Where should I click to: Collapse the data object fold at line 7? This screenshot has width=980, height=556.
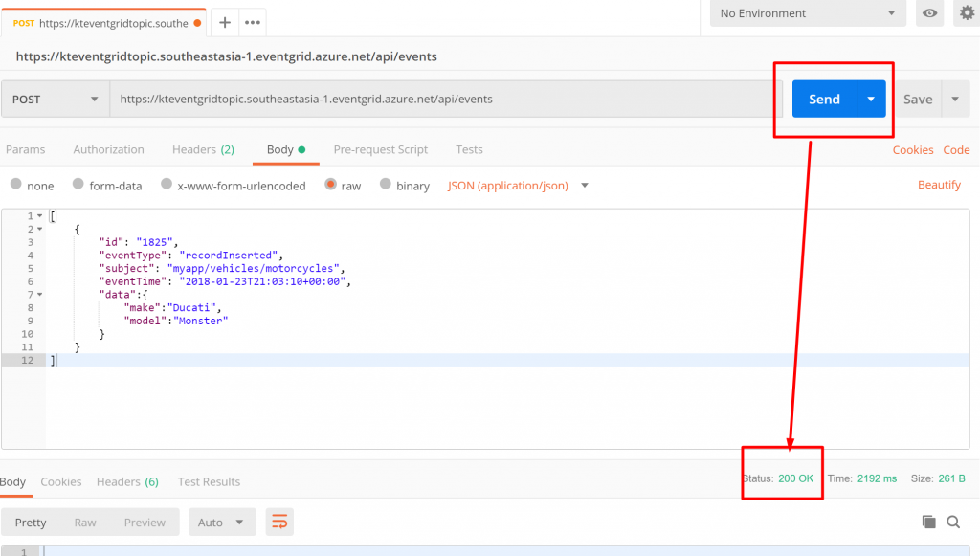pos(40,294)
